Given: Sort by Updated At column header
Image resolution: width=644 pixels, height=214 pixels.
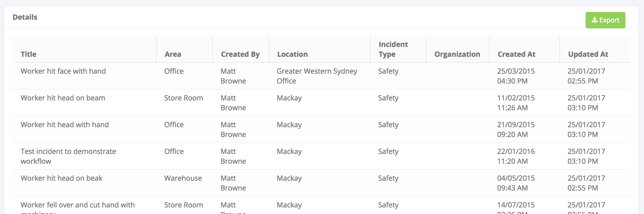Looking at the screenshot, I should 588,54.
